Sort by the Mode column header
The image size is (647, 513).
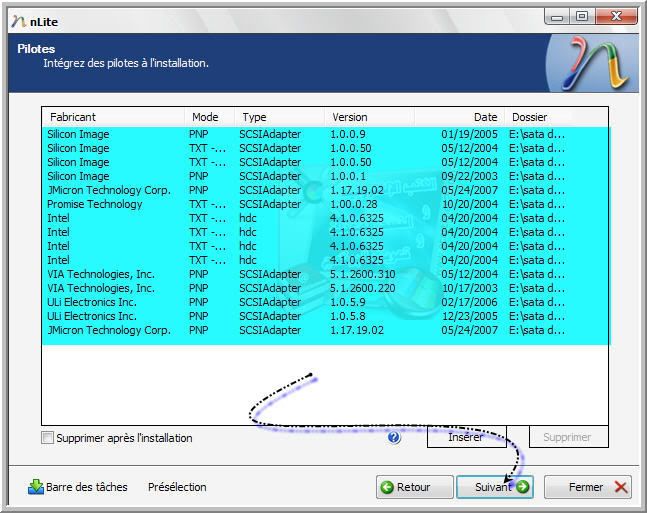tap(209, 117)
